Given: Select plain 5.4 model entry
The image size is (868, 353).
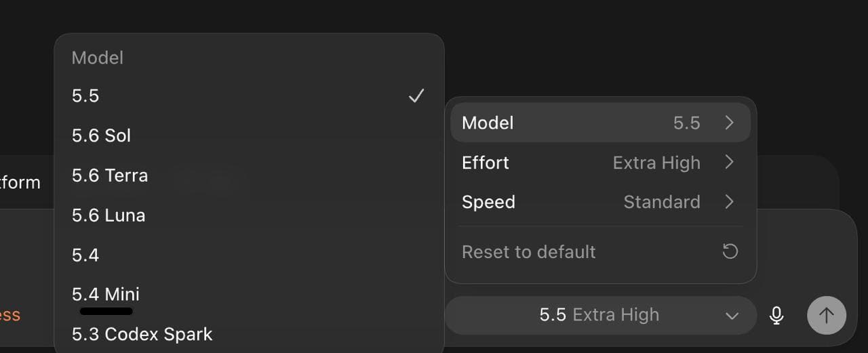Looking at the screenshot, I should click(x=249, y=255).
